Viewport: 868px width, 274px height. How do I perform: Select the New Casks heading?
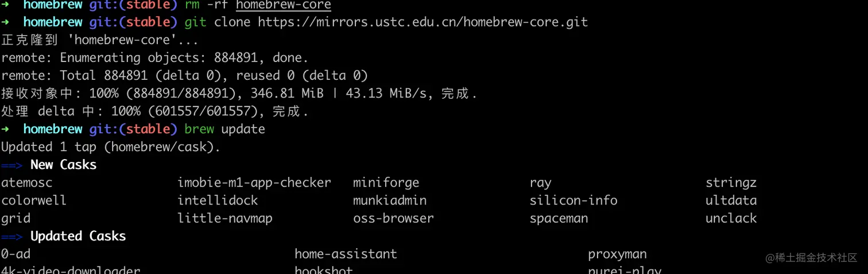point(63,165)
